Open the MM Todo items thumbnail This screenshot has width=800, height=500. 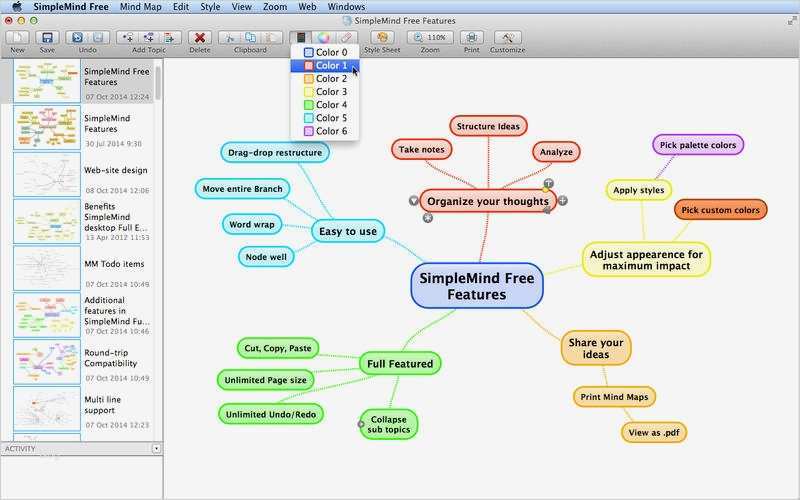(x=47, y=268)
